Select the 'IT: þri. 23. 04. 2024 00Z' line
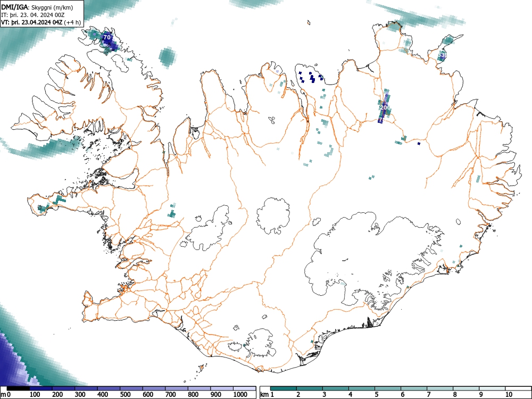This screenshot has width=532, height=399. tap(33, 15)
